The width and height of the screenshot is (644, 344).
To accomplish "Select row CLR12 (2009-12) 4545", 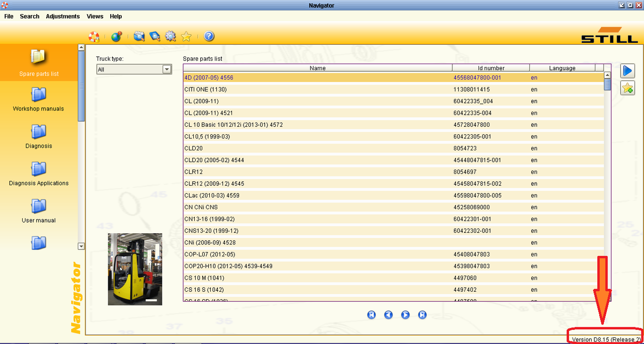I will coord(393,184).
